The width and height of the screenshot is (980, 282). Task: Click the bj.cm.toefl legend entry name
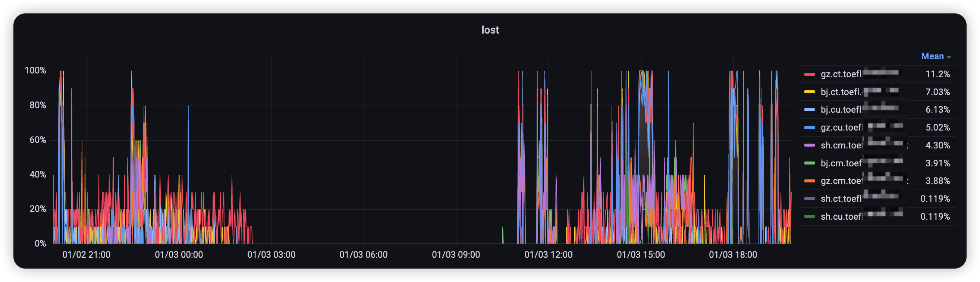coord(841,163)
